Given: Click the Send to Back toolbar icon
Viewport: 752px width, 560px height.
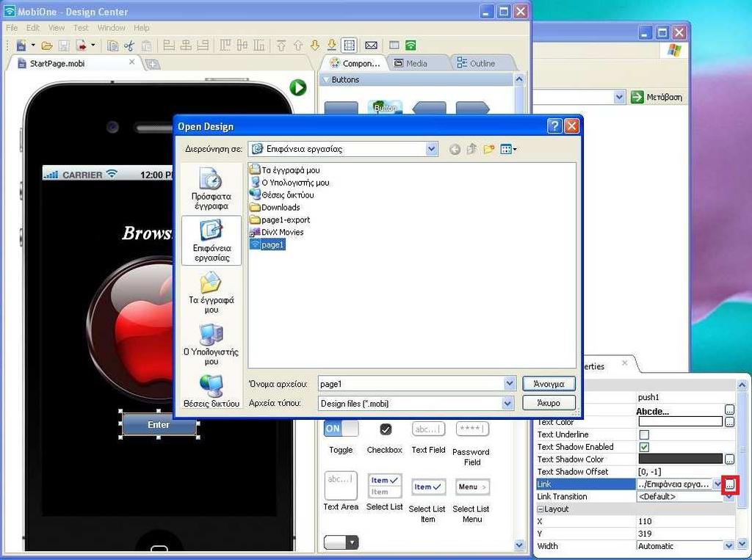Looking at the screenshot, I should (332, 46).
